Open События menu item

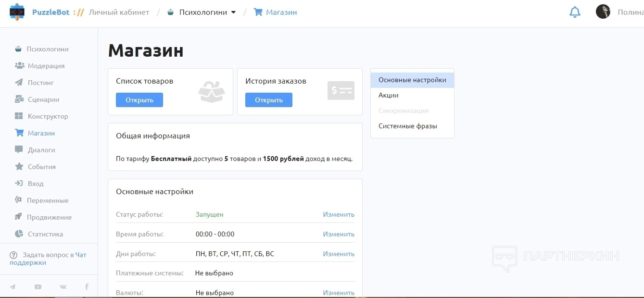click(42, 167)
